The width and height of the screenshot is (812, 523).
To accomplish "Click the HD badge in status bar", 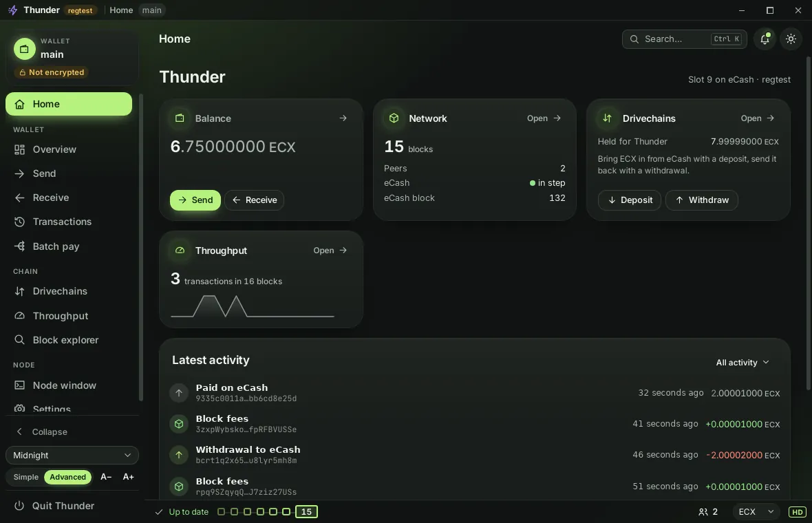I will point(797,511).
